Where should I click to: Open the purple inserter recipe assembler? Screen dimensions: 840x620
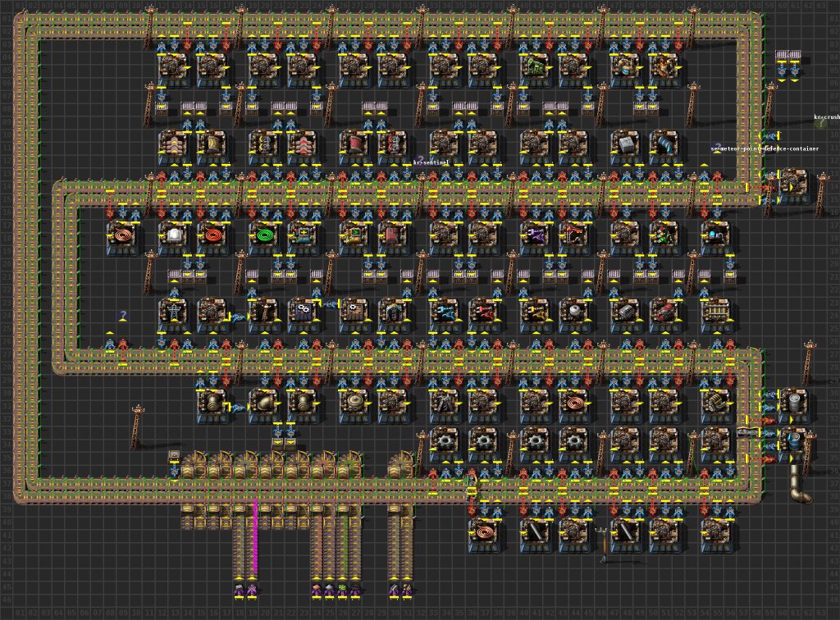(x=535, y=237)
